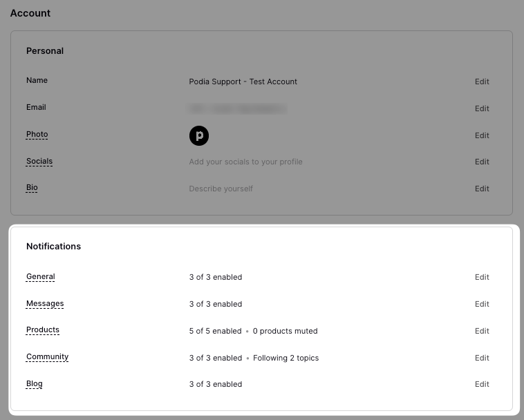Edit the account Name field
The height and width of the screenshot is (420, 524).
pyautogui.click(x=482, y=82)
